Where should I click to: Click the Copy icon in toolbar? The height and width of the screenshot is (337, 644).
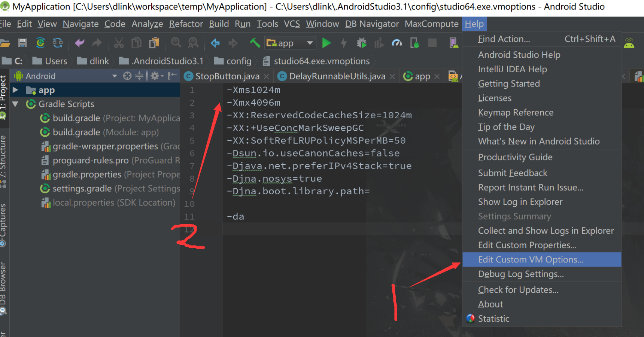(136, 43)
